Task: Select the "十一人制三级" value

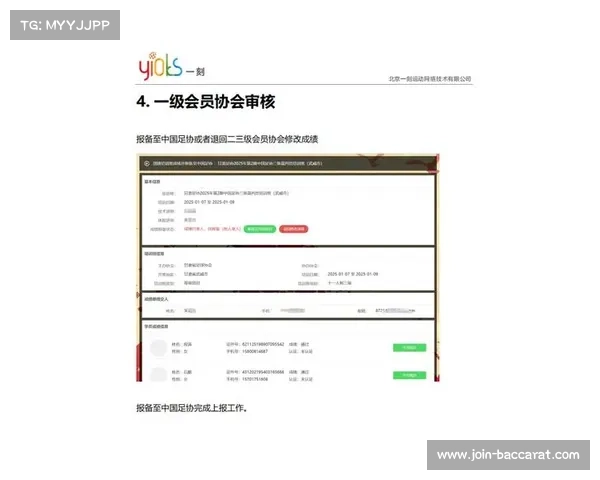Action: [339, 283]
